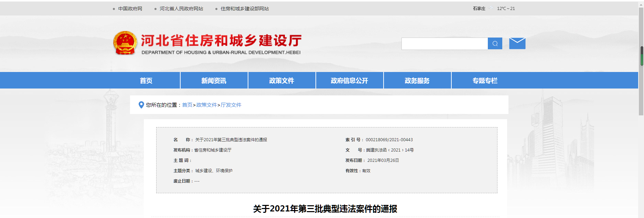The image size is (644, 218).
Task: Go to 厅发文件 in the breadcrumb
Action: pyautogui.click(x=231, y=105)
